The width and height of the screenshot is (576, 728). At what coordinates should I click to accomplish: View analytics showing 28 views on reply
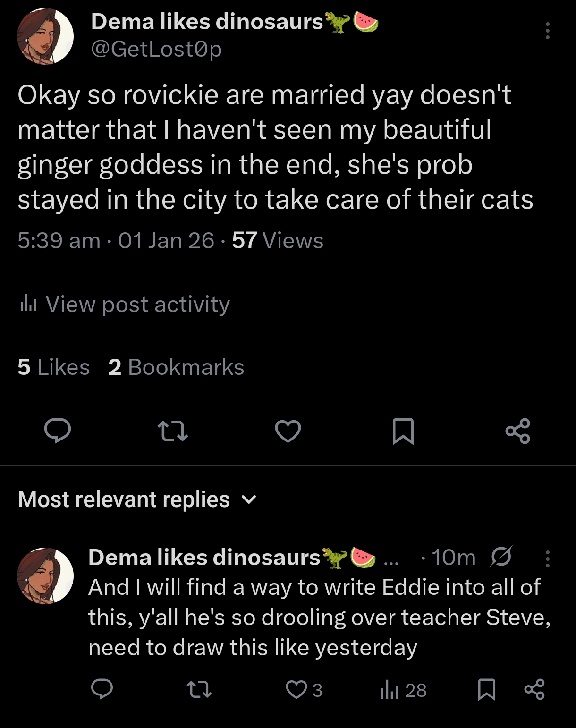pos(403,690)
